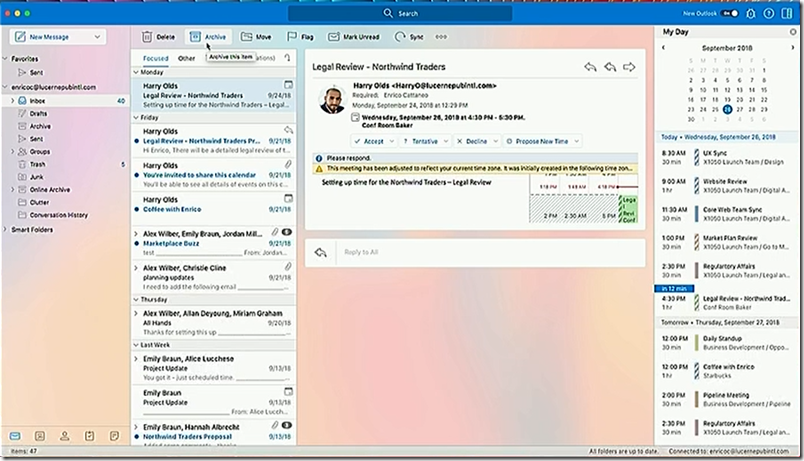Open the Accept options dropdown arrow
Viewport: 804px width, 461px height.
click(x=392, y=142)
